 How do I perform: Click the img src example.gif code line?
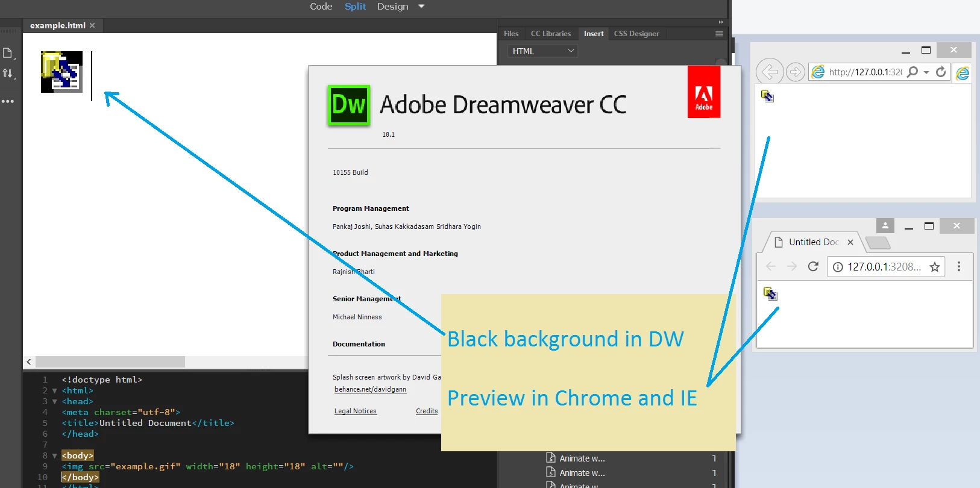207,466
